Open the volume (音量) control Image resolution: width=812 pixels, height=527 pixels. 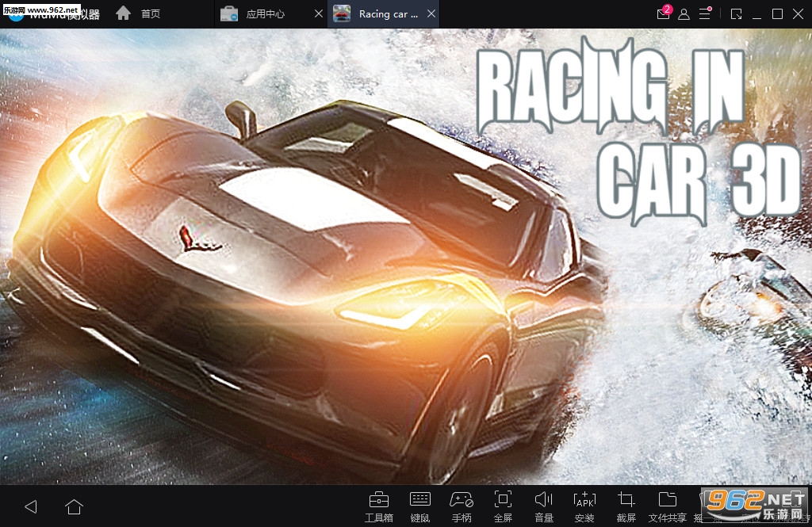pyautogui.click(x=544, y=505)
